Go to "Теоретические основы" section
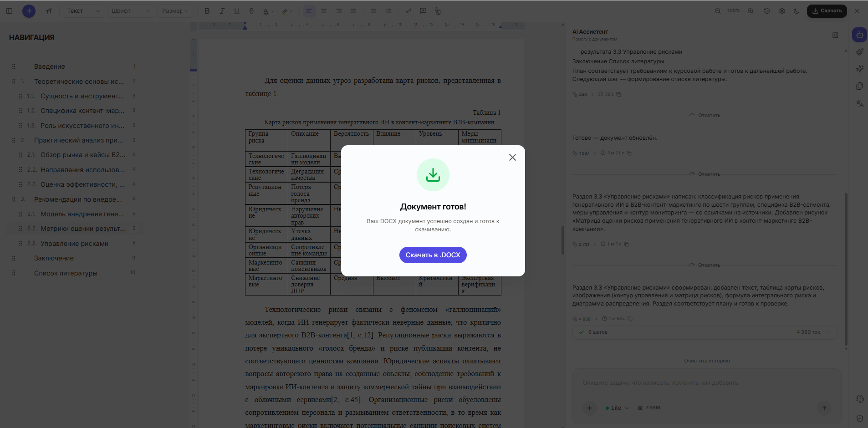 click(79, 82)
